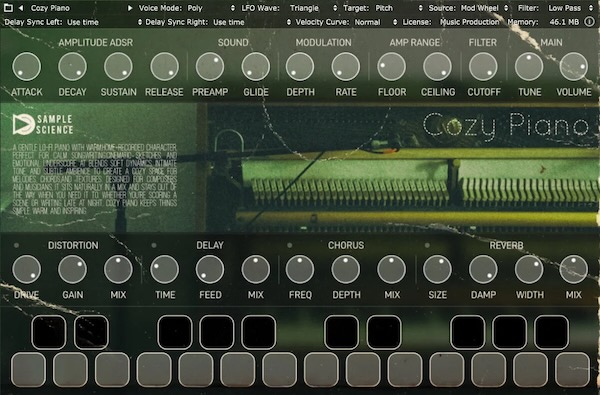Click the Delay Mix knob

coord(256,269)
